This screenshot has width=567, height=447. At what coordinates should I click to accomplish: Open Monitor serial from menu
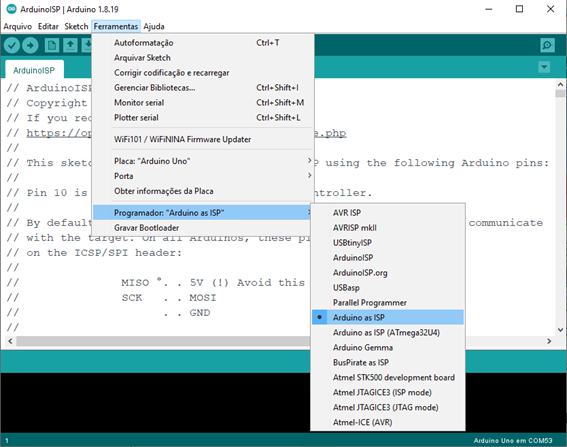click(x=202, y=103)
